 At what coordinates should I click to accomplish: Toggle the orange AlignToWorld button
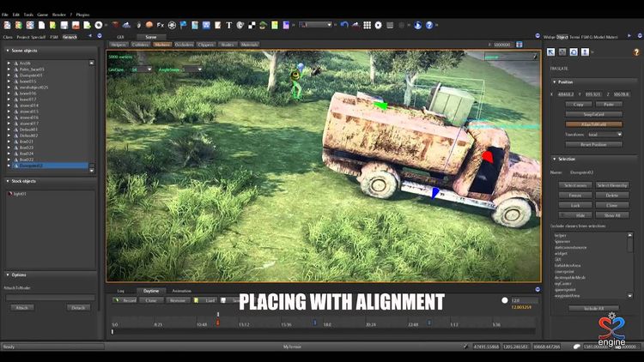click(x=593, y=124)
